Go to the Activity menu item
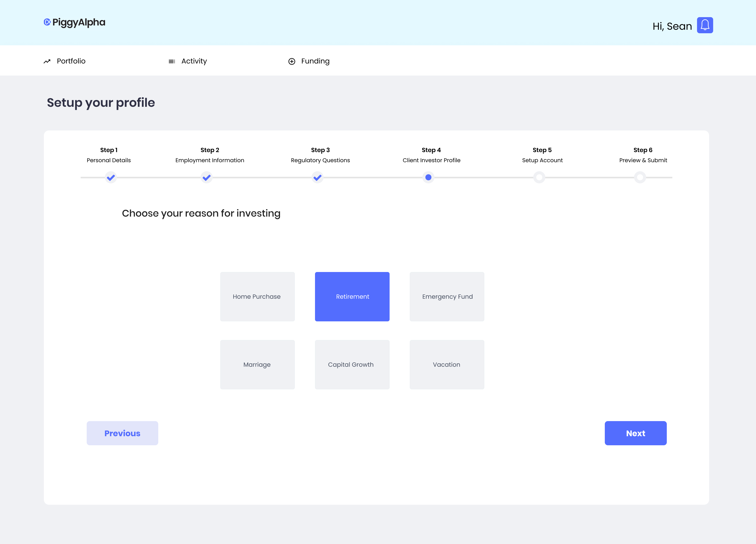Viewport: 756px width, 544px height. [x=194, y=61]
